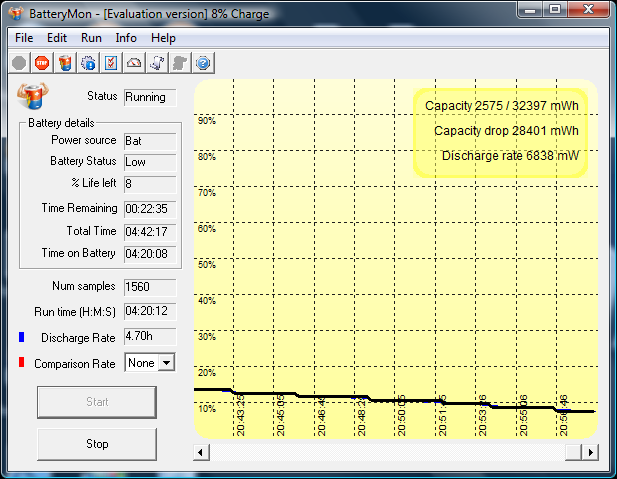Viewport: 617px width, 479px height.
Task: Click the checklist configuration toolbar icon
Action: click(x=111, y=63)
